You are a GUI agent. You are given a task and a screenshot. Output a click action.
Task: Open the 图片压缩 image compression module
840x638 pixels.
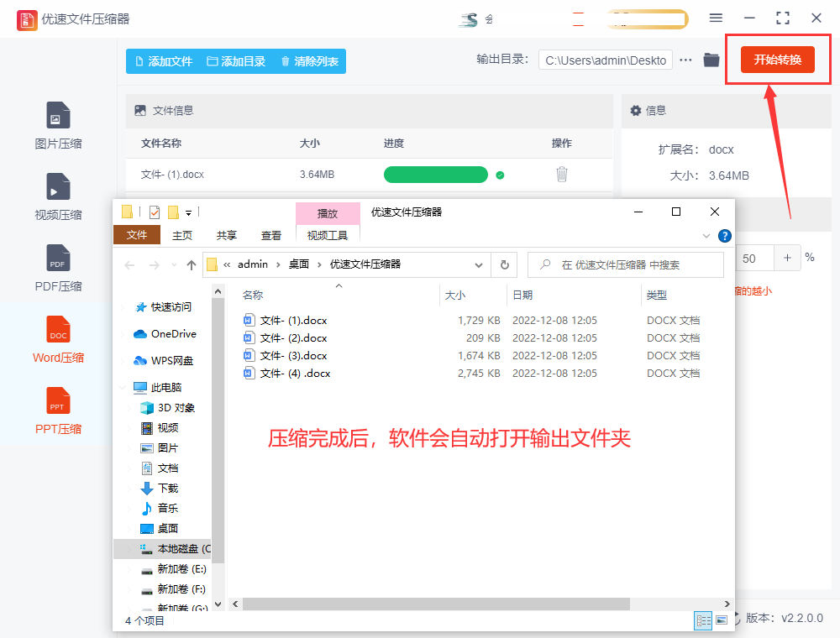(x=58, y=125)
